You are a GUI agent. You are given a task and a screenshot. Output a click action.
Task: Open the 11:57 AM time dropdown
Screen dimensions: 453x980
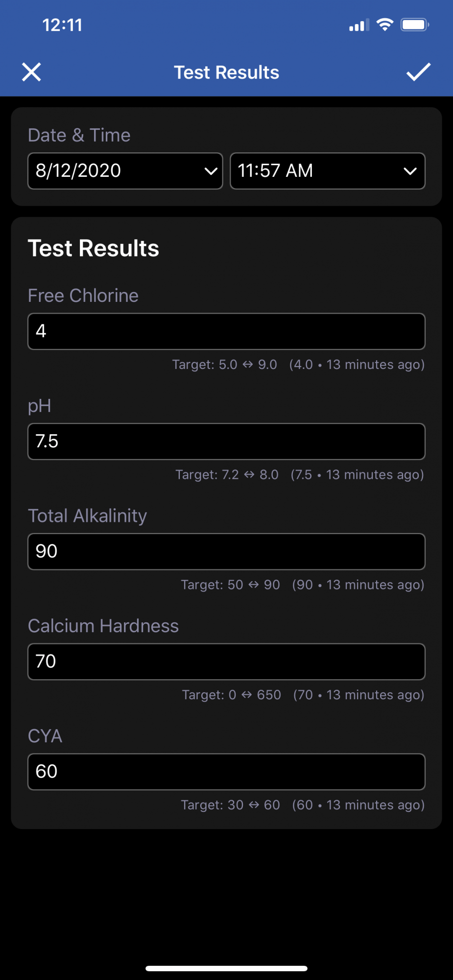pos(328,171)
